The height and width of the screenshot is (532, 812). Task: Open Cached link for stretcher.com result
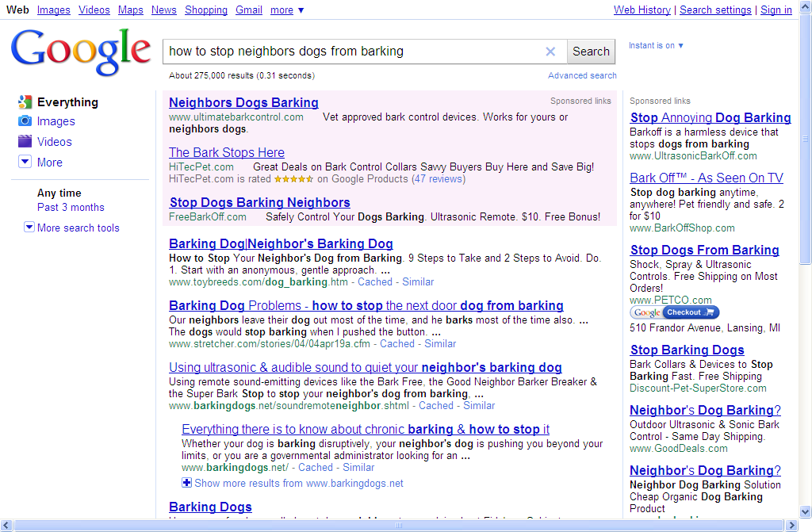point(397,343)
